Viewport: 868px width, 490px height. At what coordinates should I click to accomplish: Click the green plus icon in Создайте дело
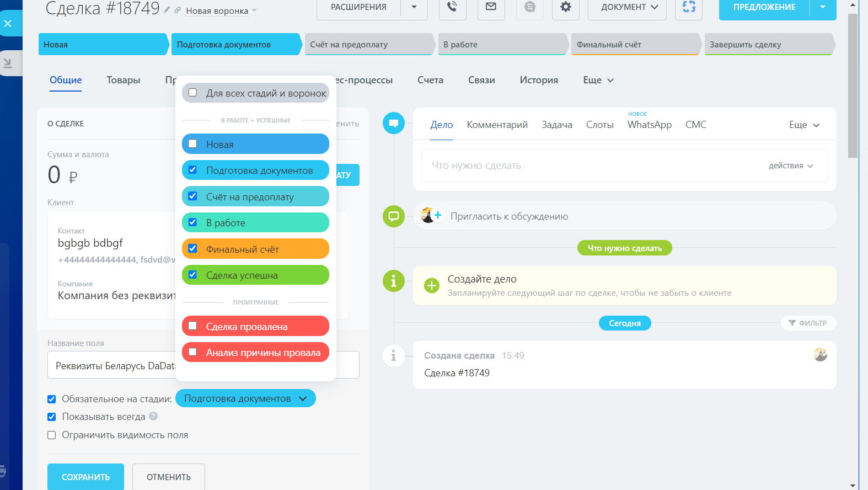point(432,285)
